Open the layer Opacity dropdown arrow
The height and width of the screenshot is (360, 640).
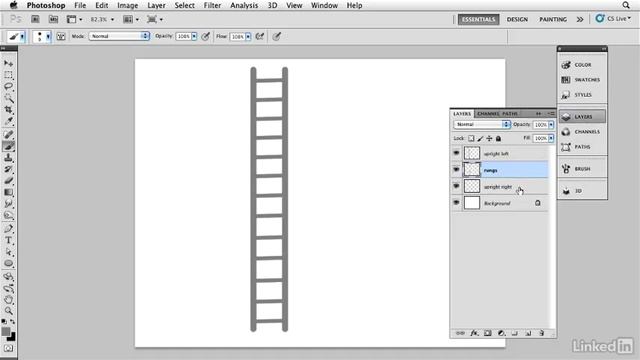[551, 124]
